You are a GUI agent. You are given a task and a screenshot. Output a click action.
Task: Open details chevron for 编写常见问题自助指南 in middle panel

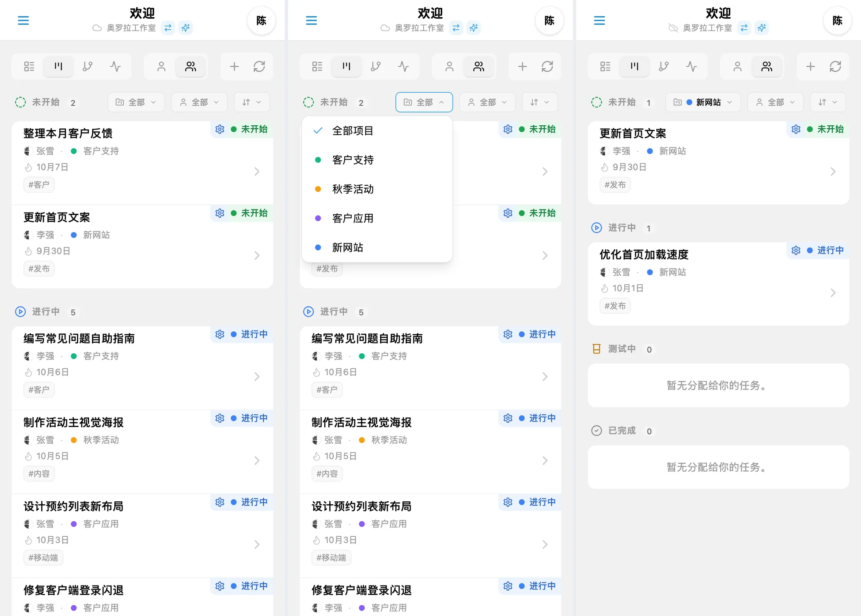tap(545, 377)
